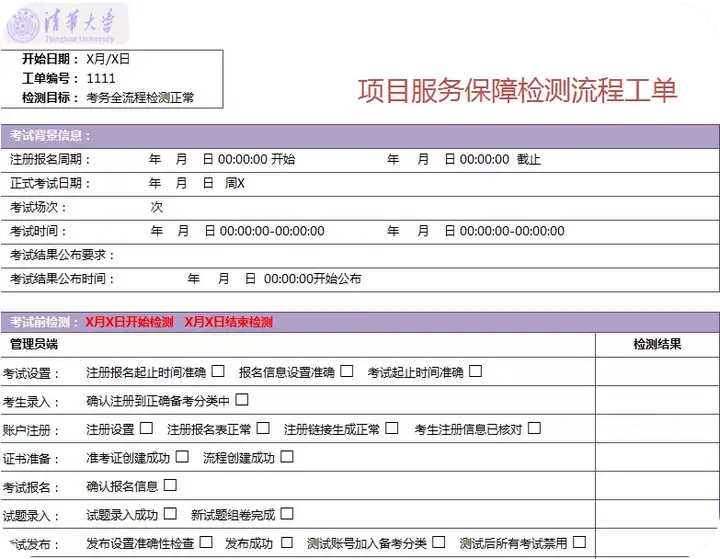Image resolution: width=720 pixels, height=559 pixels.
Task: Click the 周X weekday text
Action: point(235,184)
